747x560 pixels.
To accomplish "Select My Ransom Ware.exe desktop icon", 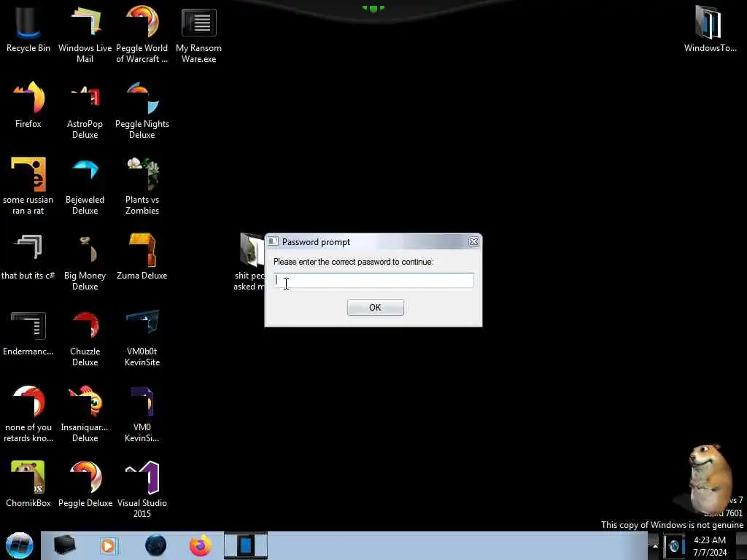I will 198,35.
